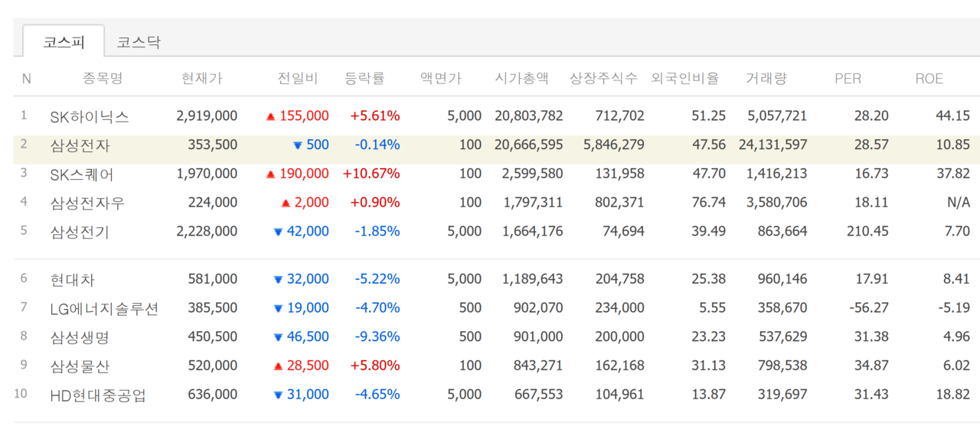Viewport: 980px width, 426px height.
Task: Click SK하이닉스 price 2,919,000
Action: [x=207, y=116]
